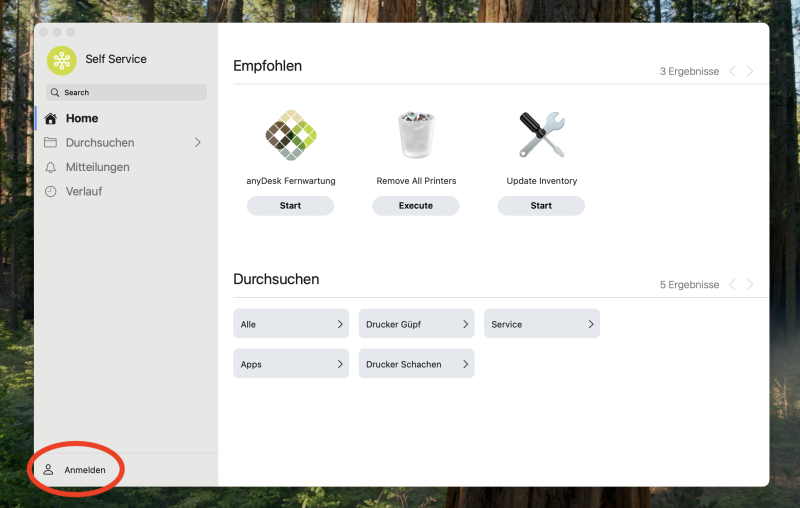Expand the Durchsuchen sidebar chevron
This screenshot has width=800, height=508.
197,143
